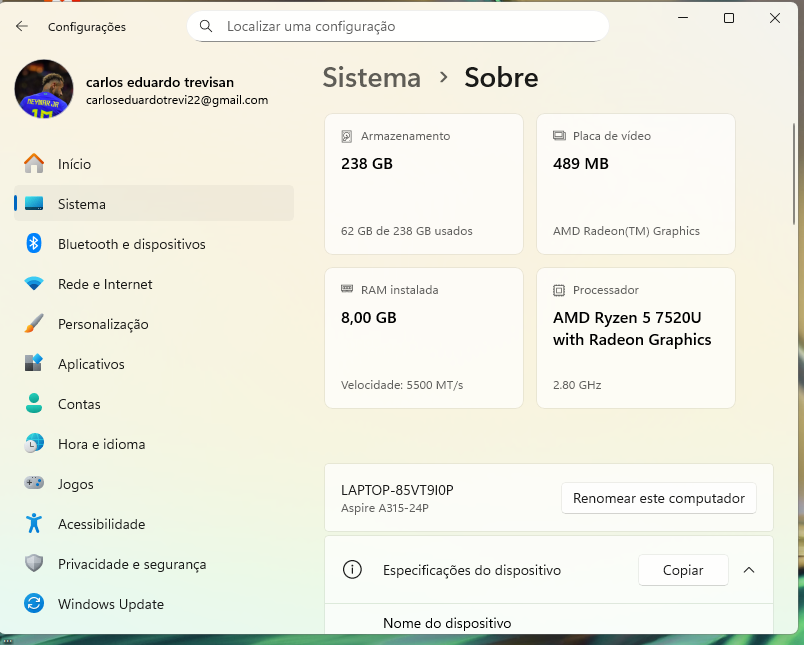Go to Contas settings

point(79,404)
